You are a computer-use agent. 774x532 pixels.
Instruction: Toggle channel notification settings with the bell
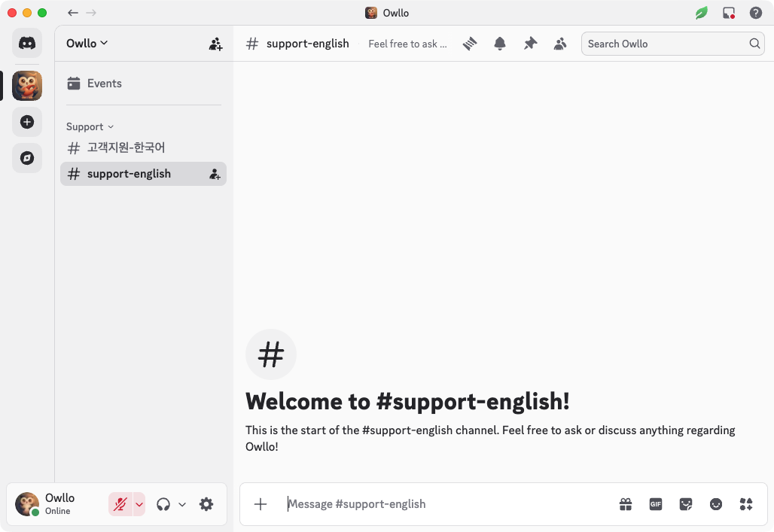coord(500,44)
